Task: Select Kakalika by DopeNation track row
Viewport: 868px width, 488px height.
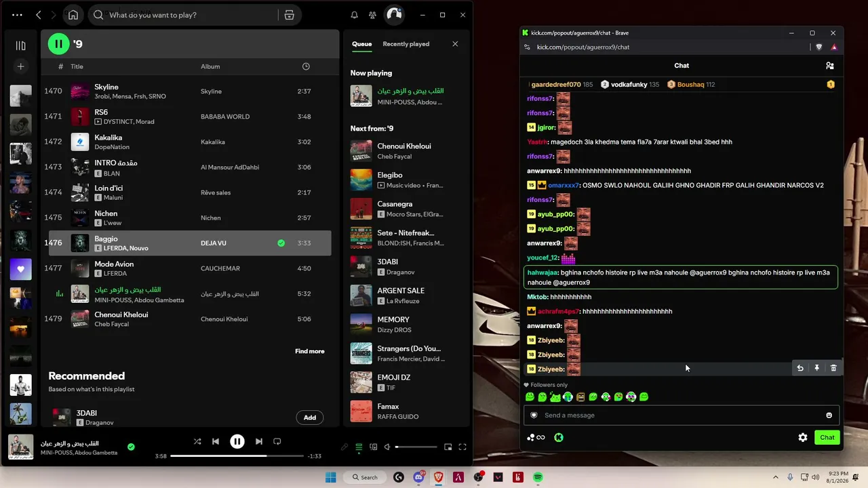Action: click(x=186, y=142)
